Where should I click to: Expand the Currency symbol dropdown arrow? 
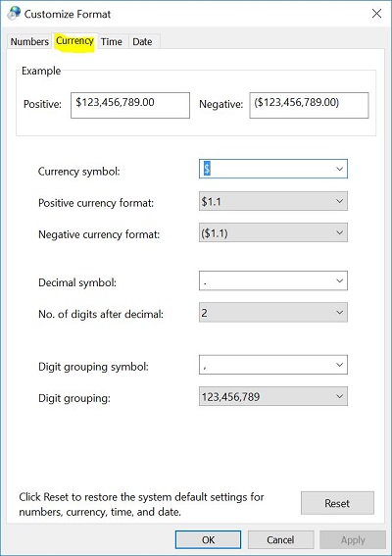[339, 169]
